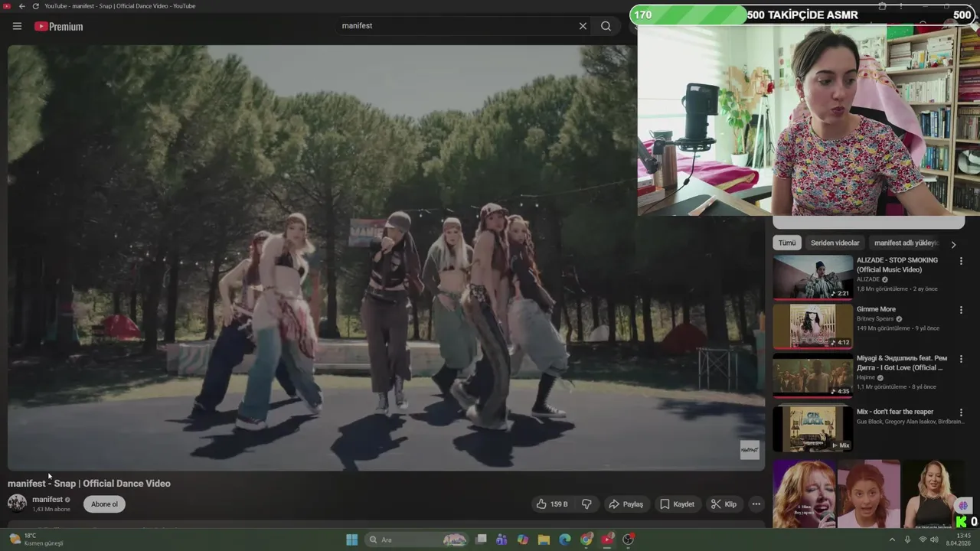This screenshot has width=980, height=551.
Task: Click the verified badge next to manifest
Action: (x=67, y=500)
